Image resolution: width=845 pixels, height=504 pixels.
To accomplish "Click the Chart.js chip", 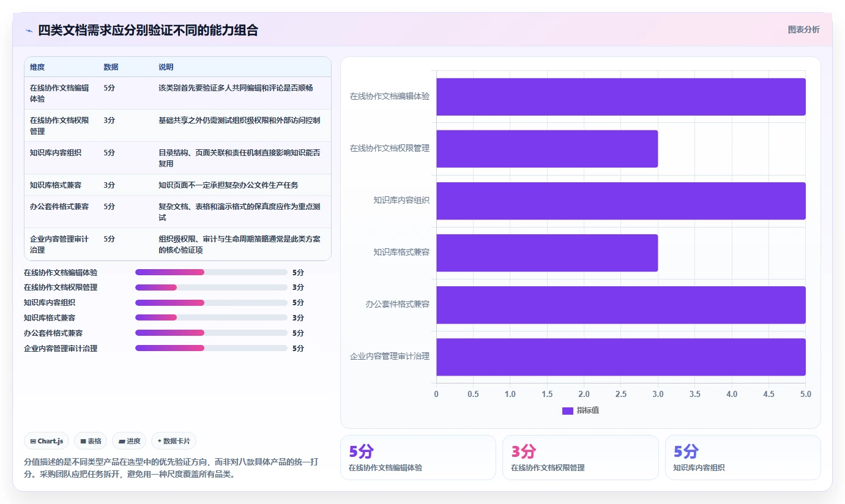I will coord(47,441).
